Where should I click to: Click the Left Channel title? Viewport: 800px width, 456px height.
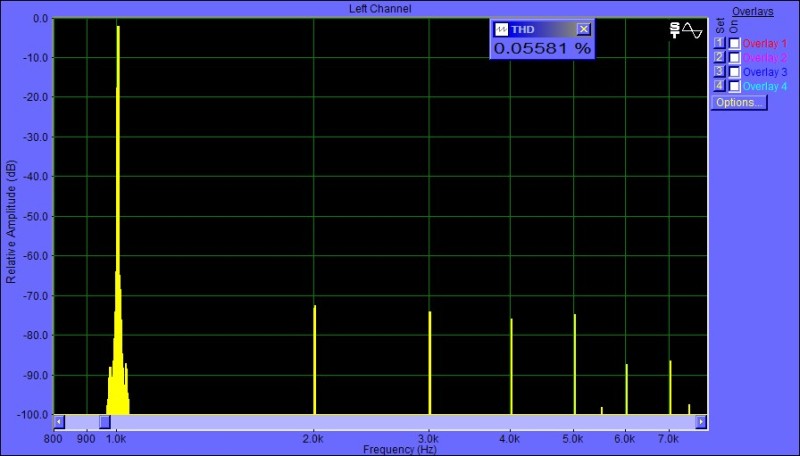(x=380, y=9)
